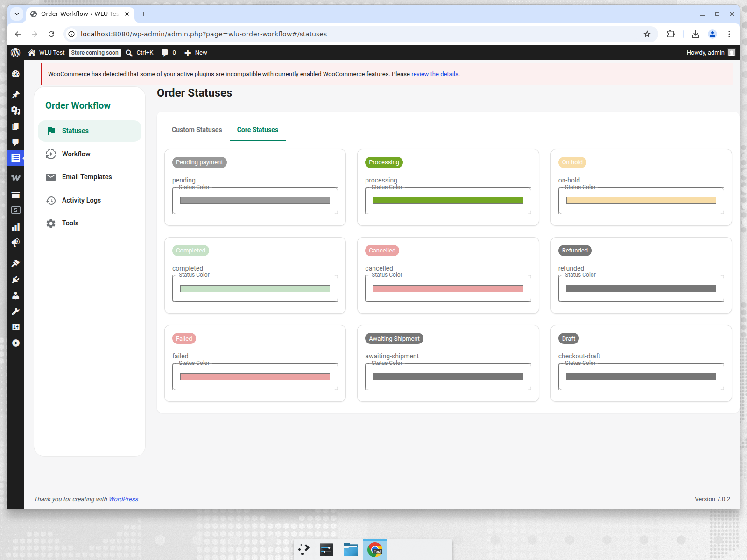Open the Chrome extensions puzzle icon
747x560 pixels.
click(670, 34)
